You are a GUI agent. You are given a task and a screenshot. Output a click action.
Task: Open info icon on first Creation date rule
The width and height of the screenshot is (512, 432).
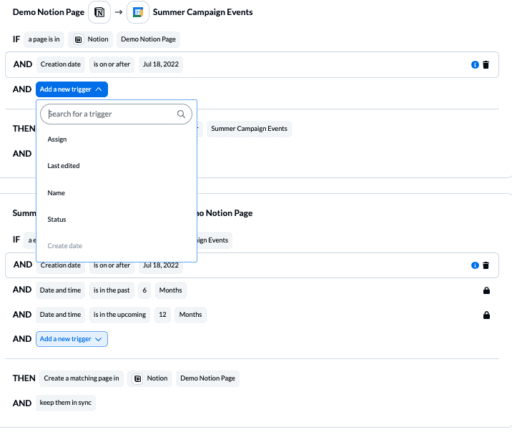tap(475, 65)
